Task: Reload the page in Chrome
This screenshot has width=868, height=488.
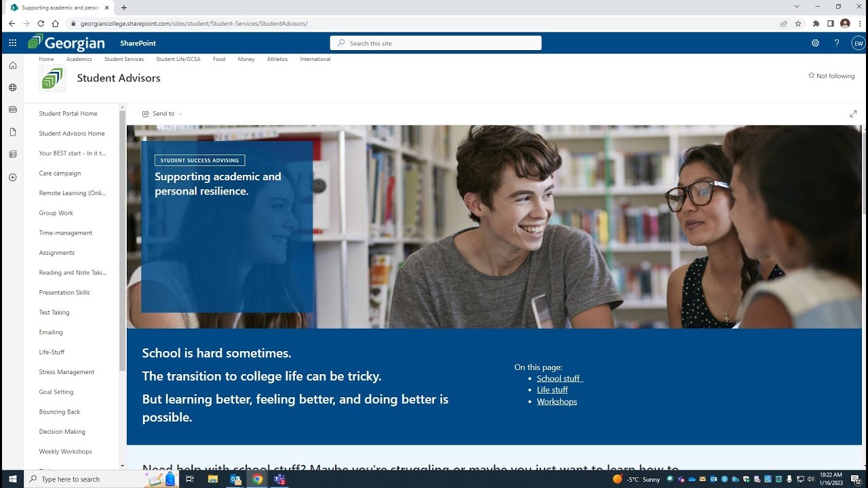Action: (x=41, y=23)
